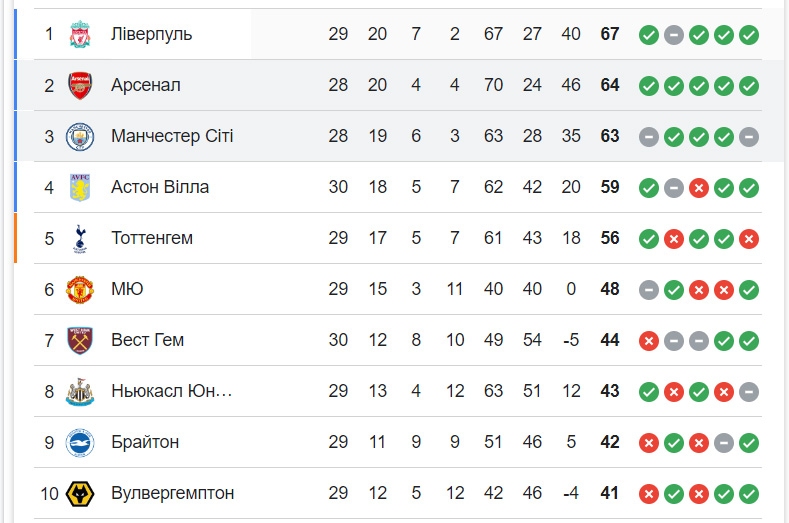
Task: Click the Manchester City club crest
Action: [79, 137]
